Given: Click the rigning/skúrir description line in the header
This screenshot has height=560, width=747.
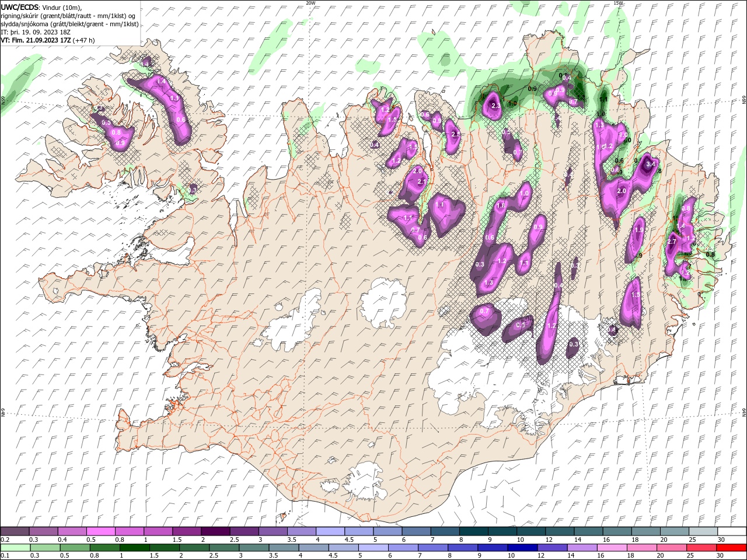Looking at the screenshot, I should [x=68, y=16].
